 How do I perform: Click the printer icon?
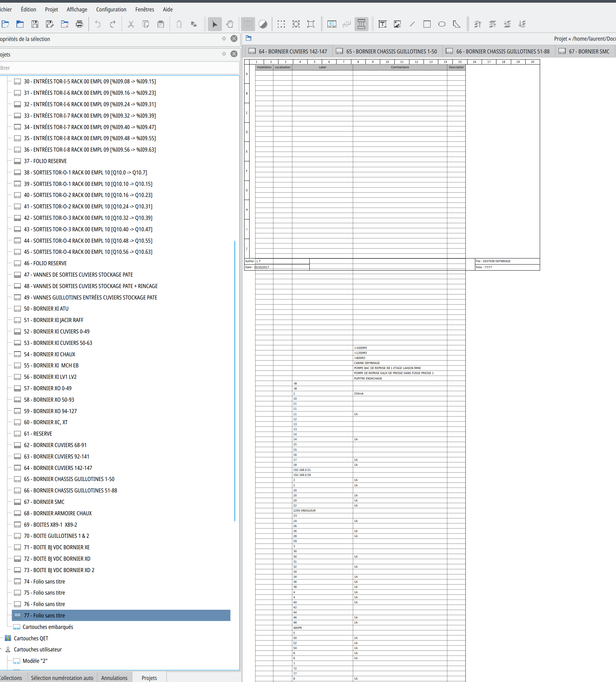tap(80, 24)
